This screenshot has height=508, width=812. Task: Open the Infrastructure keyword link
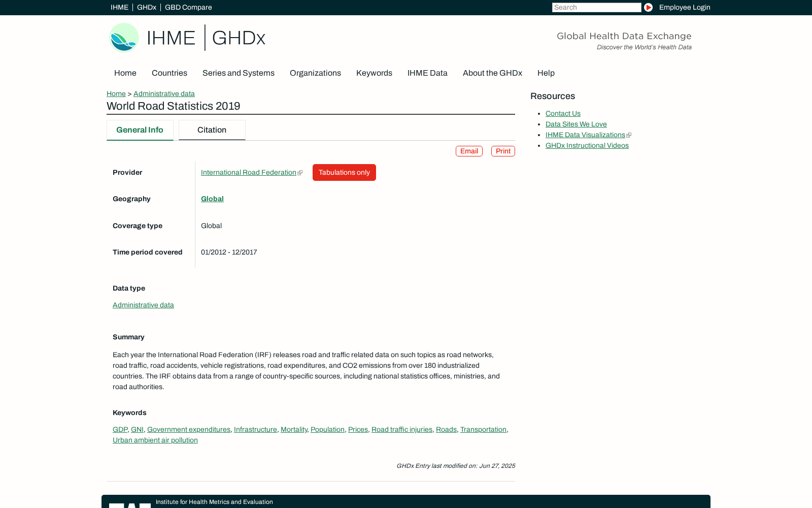click(x=255, y=429)
